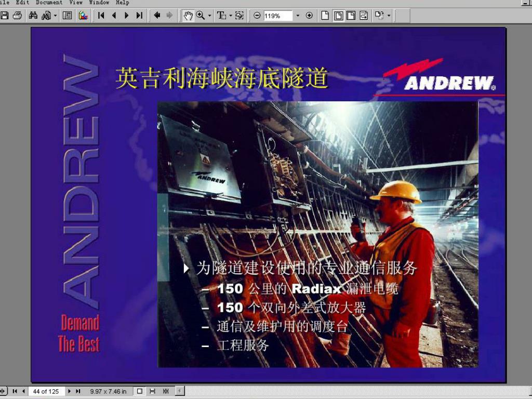Print the document with the printer icon
Viewport: 532px width, 399px height.
pos(17,16)
